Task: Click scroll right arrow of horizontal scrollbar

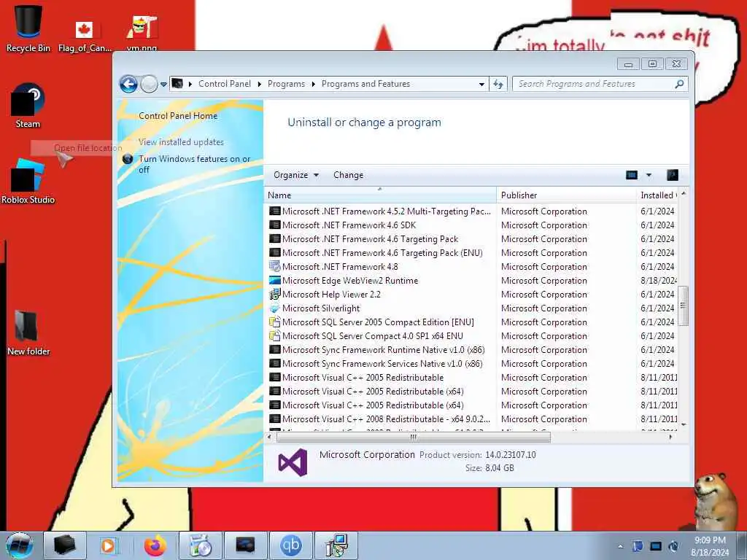Action: (671, 437)
